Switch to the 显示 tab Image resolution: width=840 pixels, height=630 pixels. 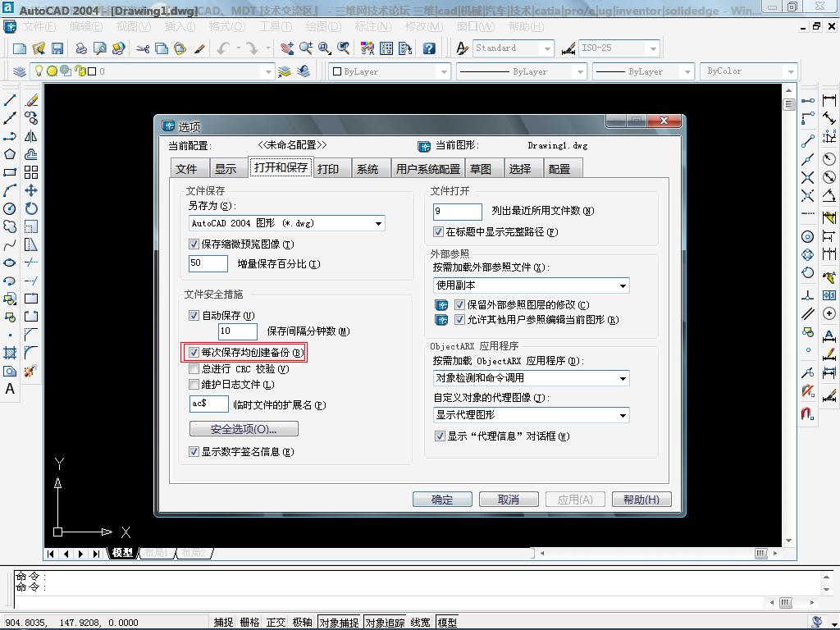[226, 169]
